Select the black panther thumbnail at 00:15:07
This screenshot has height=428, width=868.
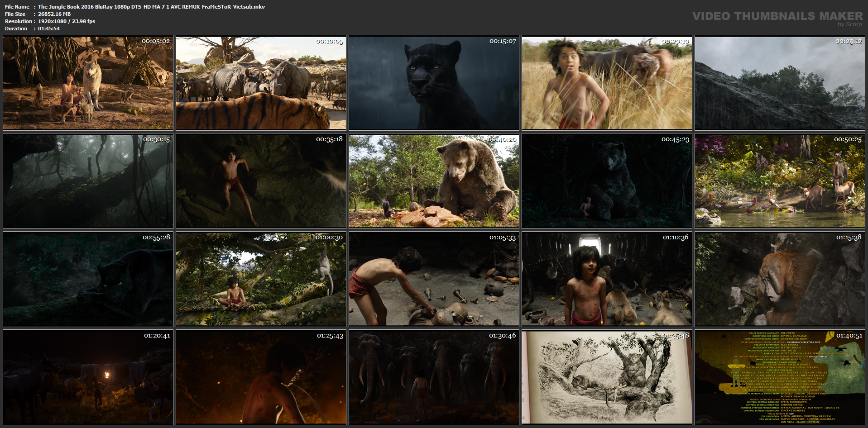pos(434,83)
